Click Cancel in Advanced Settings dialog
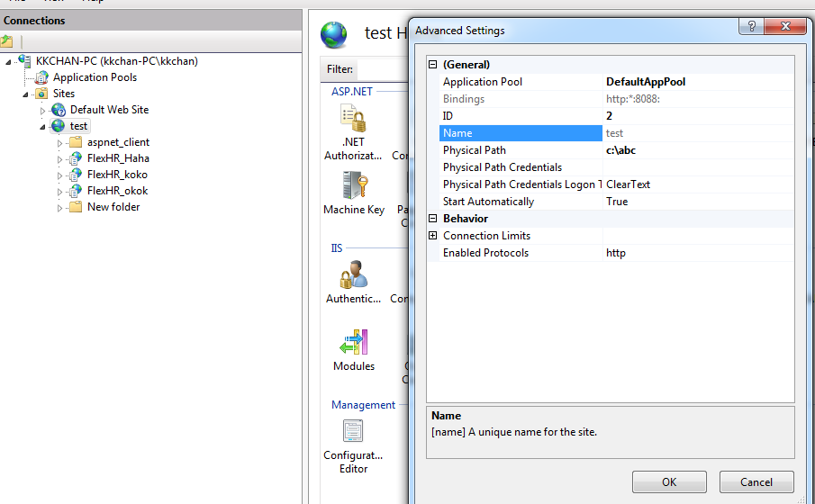This screenshot has height=504, width=815. tap(756, 482)
